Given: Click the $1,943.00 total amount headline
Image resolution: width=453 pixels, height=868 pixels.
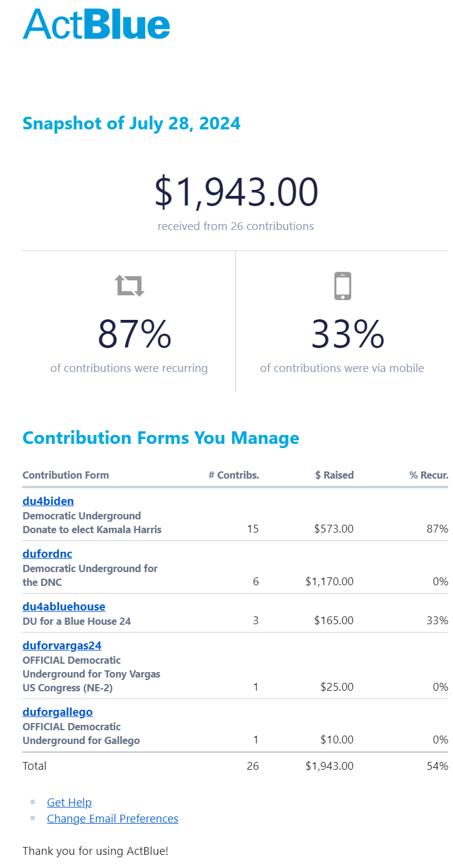Looking at the screenshot, I should 236,192.
